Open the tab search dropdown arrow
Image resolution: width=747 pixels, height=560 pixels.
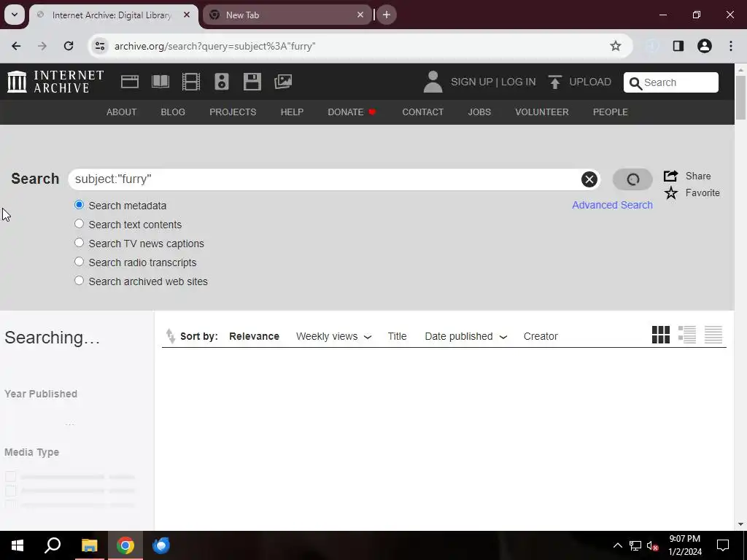[15, 15]
